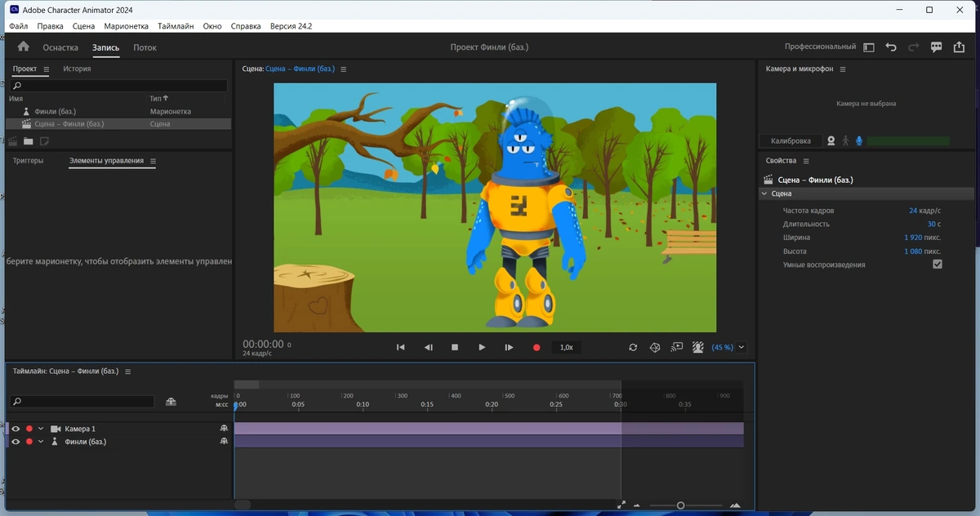980x516 pixels.
Task: Disarm recording for Камера 1 track
Action: tap(29, 429)
